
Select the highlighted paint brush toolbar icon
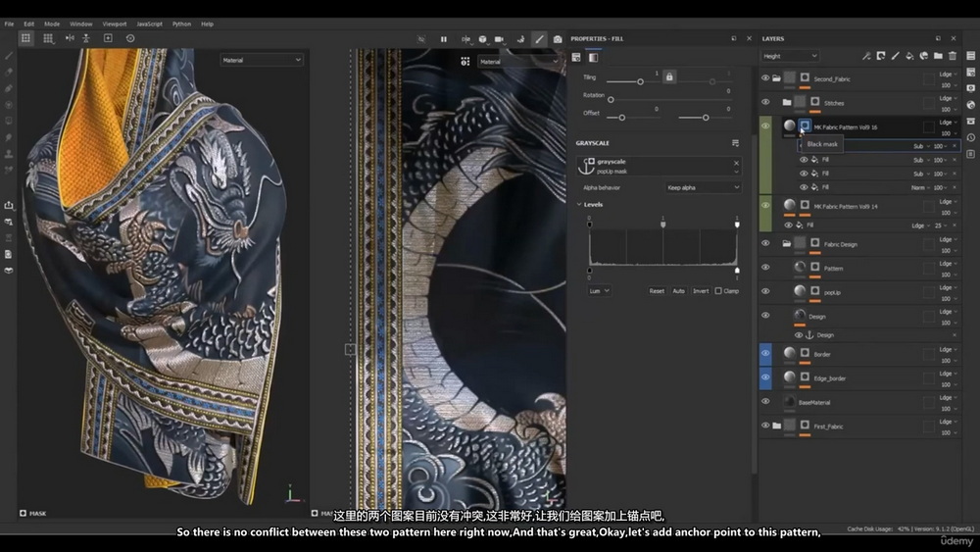click(539, 39)
